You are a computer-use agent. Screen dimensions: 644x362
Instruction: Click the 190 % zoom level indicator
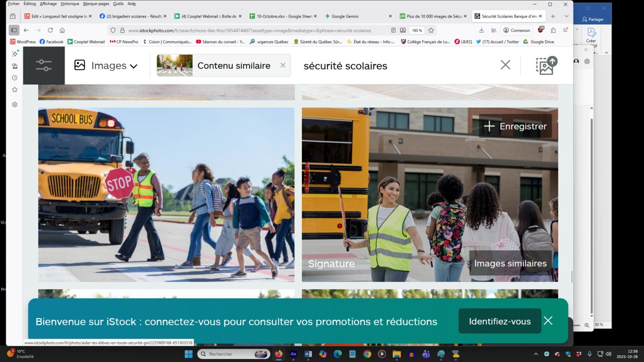click(417, 30)
